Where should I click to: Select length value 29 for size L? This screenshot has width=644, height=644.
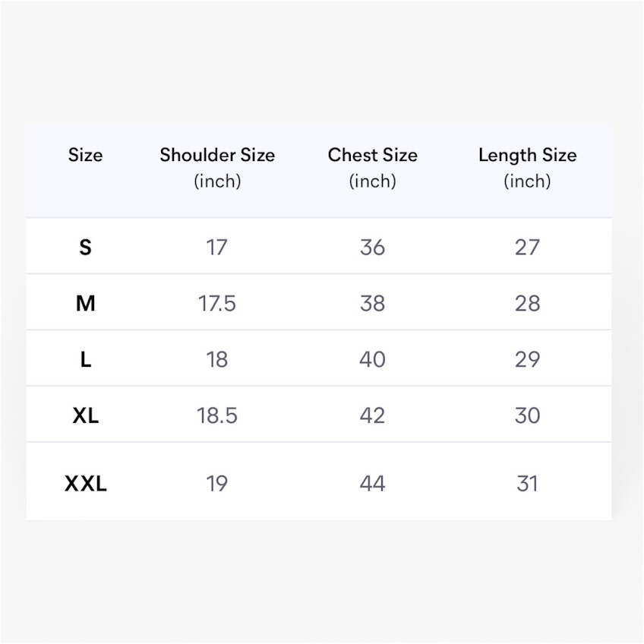pos(527,359)
